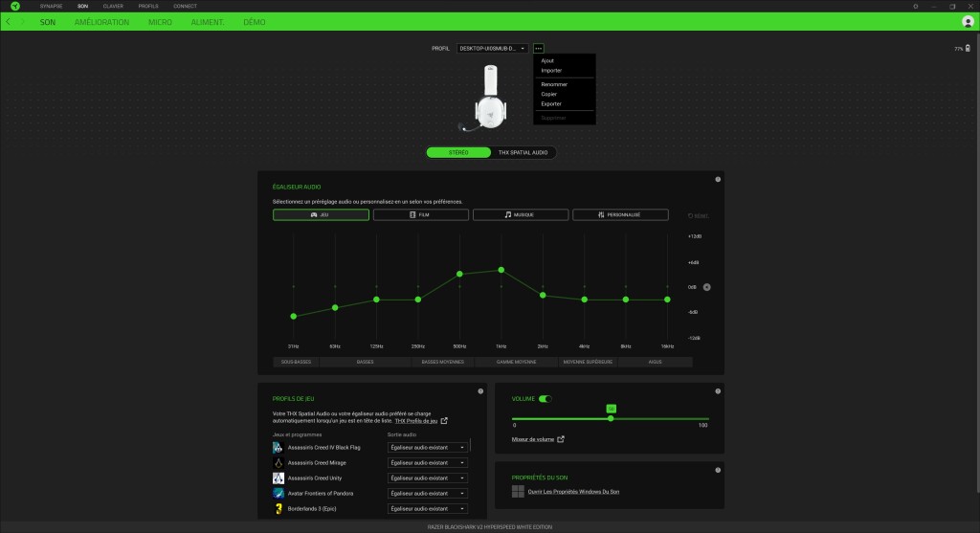Open the Profils top menu item
The height and width of the screenshot is (533, 980).
[x=148, y=7]
